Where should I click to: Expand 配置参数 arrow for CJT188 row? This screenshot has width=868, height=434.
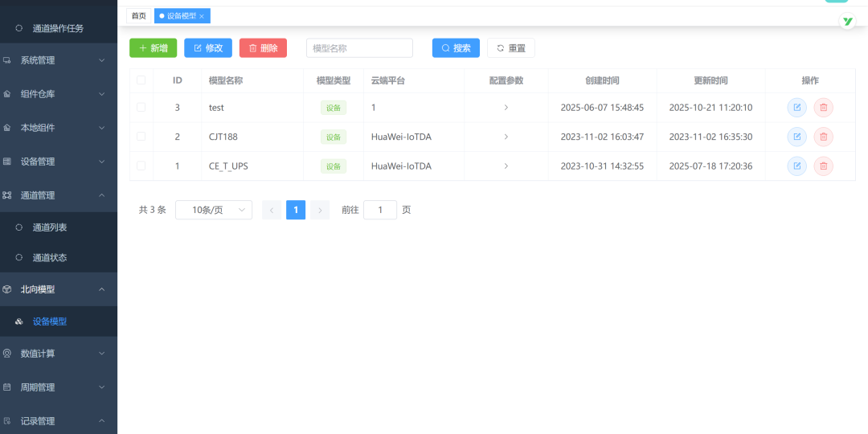506,137
